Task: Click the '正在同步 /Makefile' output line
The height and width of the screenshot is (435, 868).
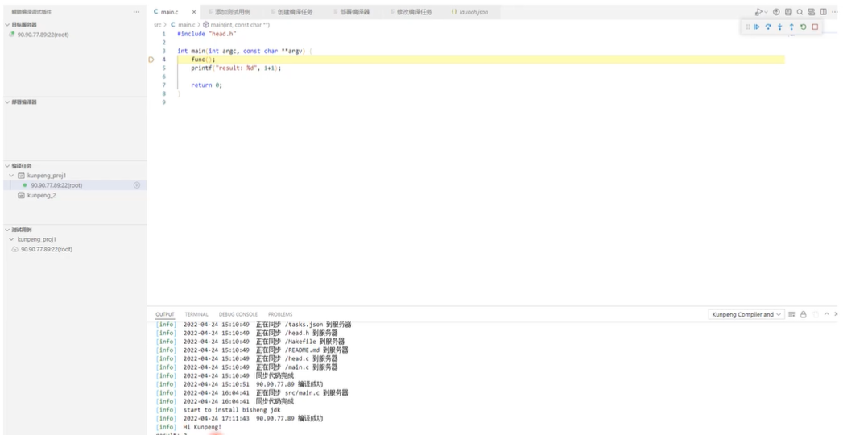Action: pos(250,342)
